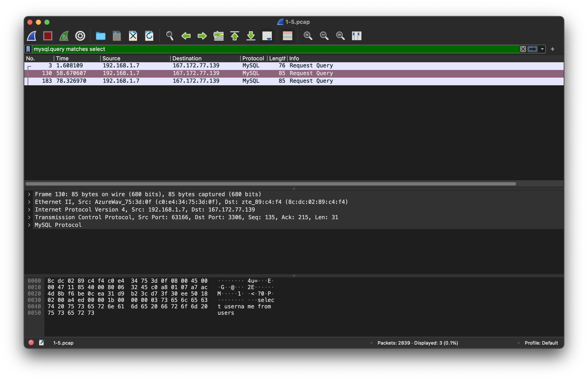Click the restart capture icon

click(x=64, y=36)
